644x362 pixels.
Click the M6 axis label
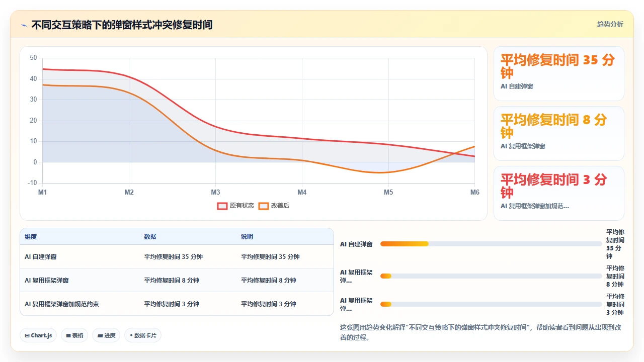475,192
